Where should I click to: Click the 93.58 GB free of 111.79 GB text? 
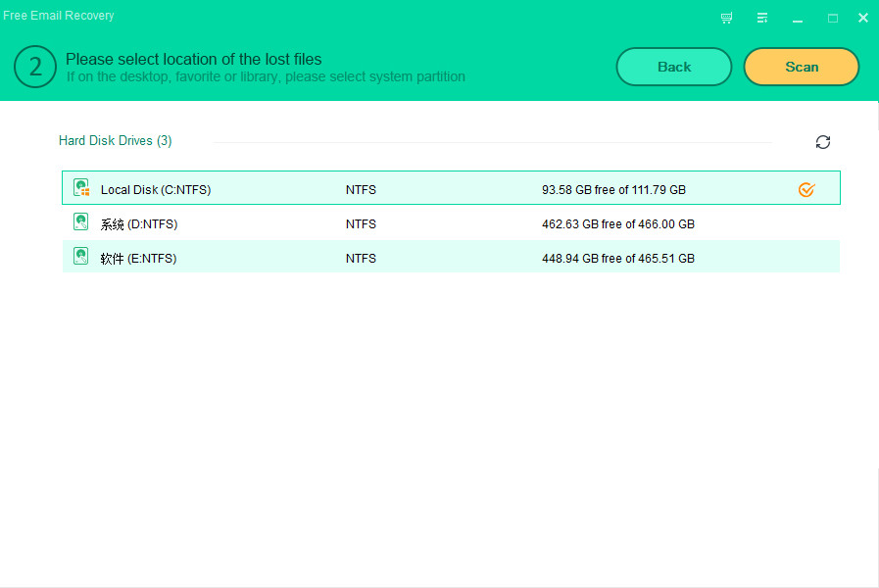click(x=613, y=190)
